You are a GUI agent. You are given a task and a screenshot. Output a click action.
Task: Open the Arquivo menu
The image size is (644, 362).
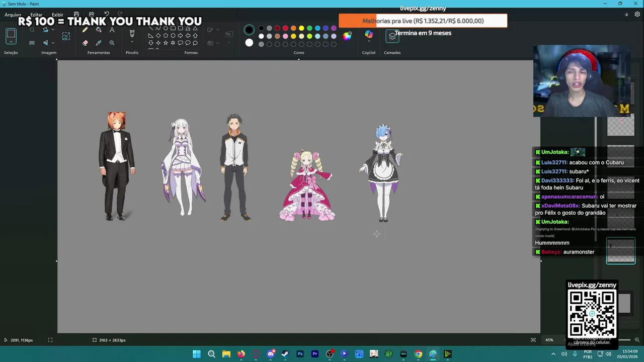click(13, 15)
